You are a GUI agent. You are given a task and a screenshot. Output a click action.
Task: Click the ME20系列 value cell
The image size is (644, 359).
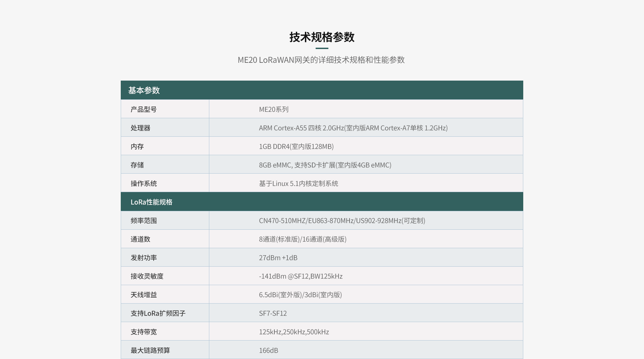(274, 109)
